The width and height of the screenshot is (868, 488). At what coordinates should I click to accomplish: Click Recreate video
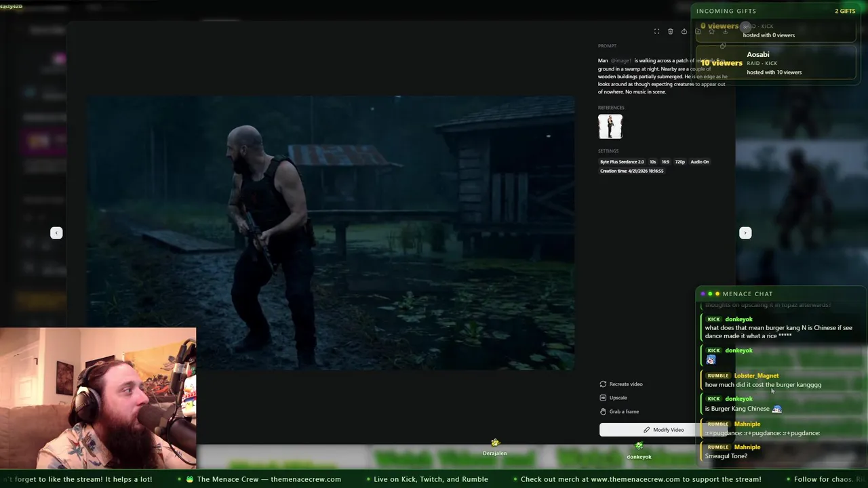click(621, 384)
